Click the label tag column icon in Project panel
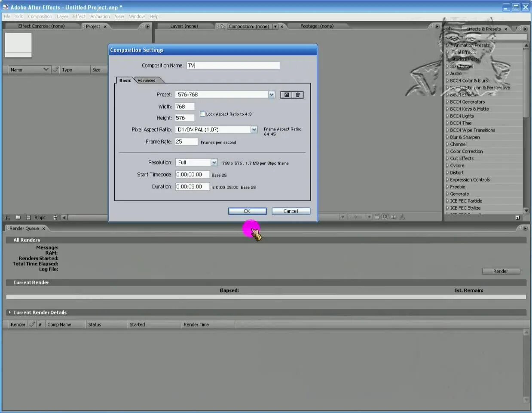The height and width of the screenshot is (413, 532). [x=55, y=69]
